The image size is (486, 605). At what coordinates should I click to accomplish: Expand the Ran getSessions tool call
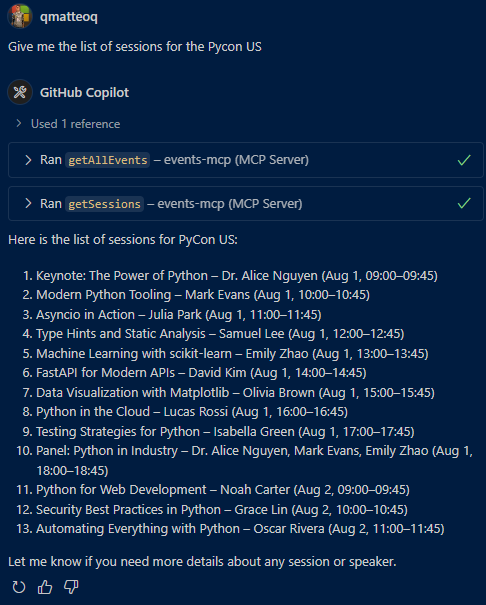(28, 203)
